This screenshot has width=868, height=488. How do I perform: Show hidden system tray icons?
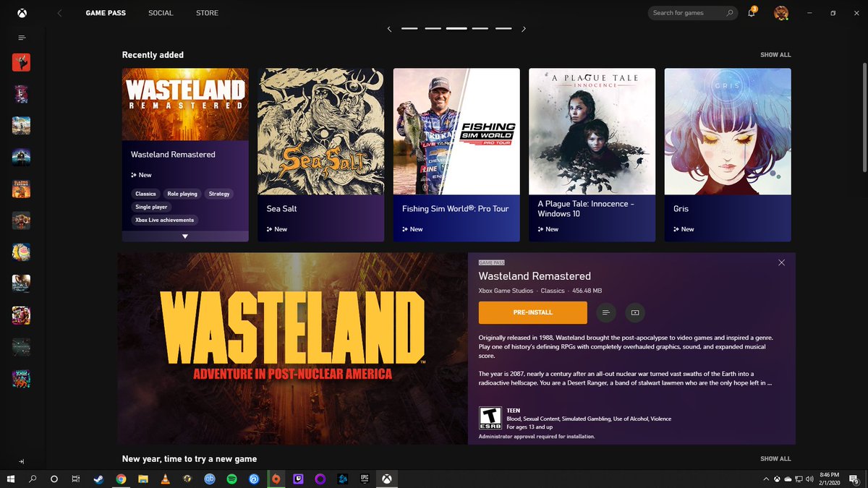(766, 479)
